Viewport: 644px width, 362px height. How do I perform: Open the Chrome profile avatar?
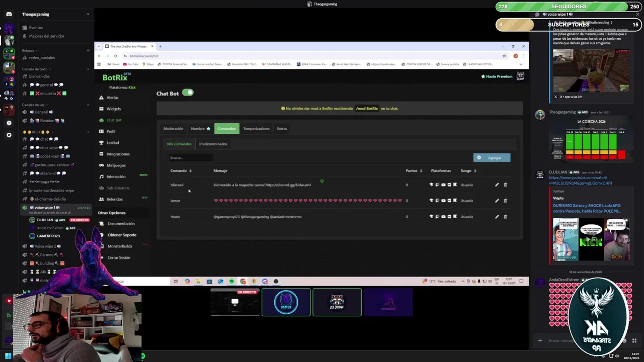pyautogui.click(x=515, y=56)
